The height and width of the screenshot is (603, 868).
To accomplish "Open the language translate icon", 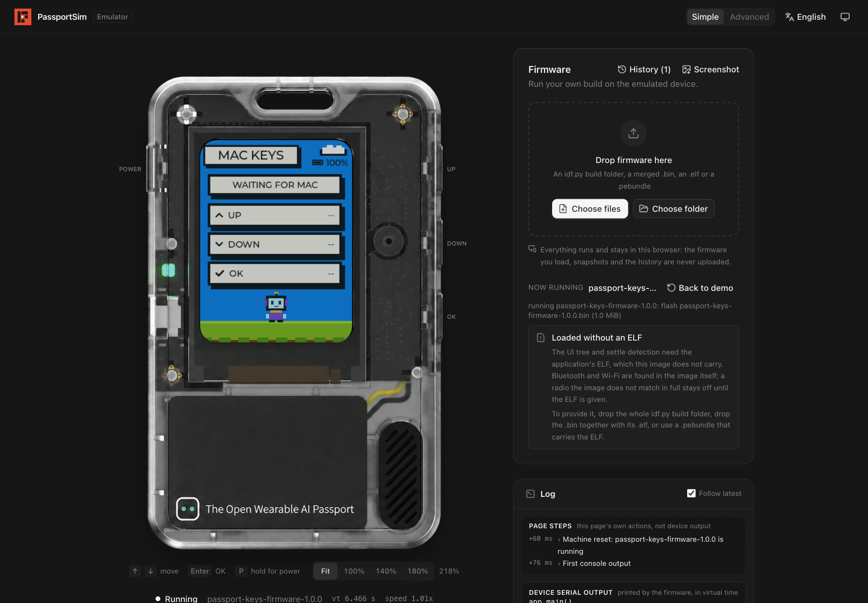I will (789, 17).
